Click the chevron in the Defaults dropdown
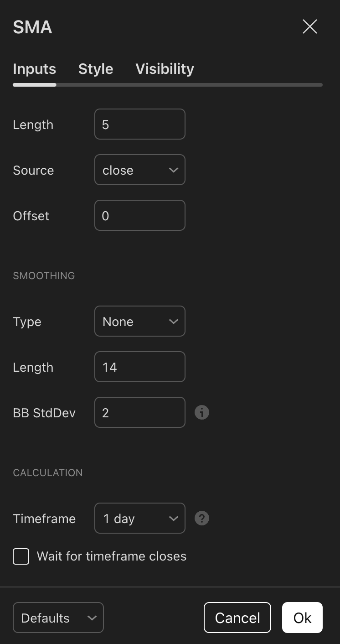The width and height of the screenshot is (340, 644). (92, 618)
